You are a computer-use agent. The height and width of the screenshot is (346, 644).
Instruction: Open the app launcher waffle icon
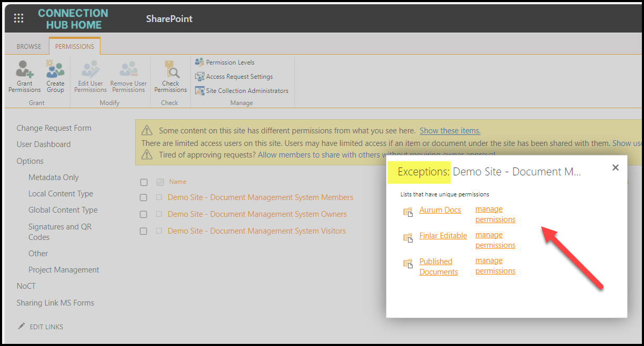(18, 18)
